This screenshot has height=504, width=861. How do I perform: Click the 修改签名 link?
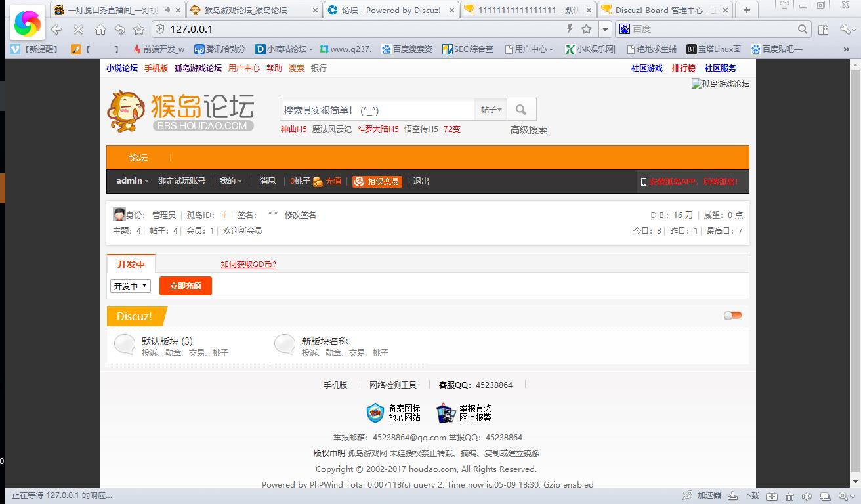click(301, 215)
